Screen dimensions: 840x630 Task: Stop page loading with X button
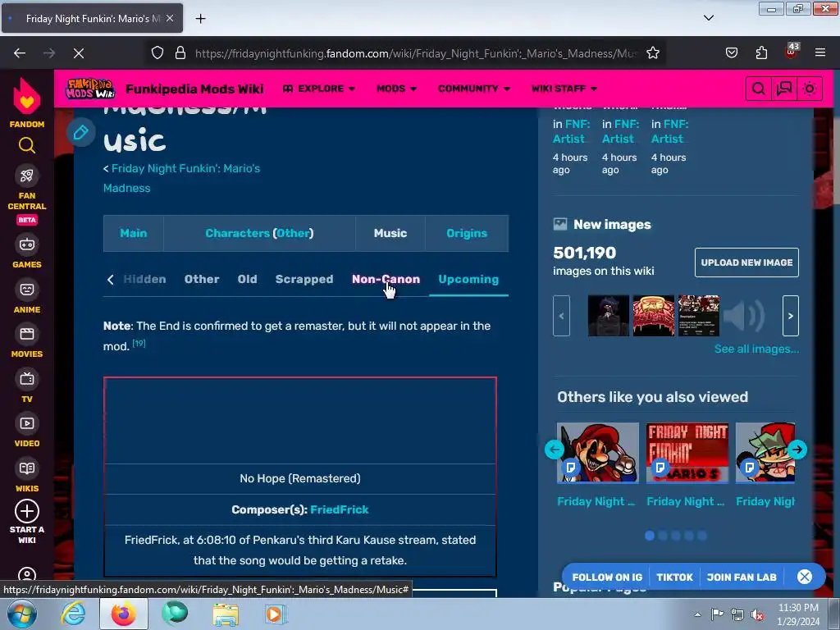(x=79, y=53)
